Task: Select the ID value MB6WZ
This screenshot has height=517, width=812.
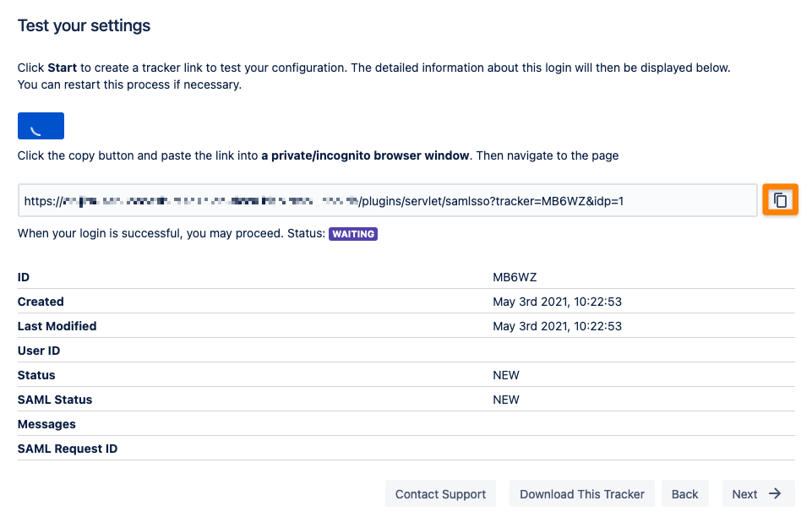Action: 515,277
